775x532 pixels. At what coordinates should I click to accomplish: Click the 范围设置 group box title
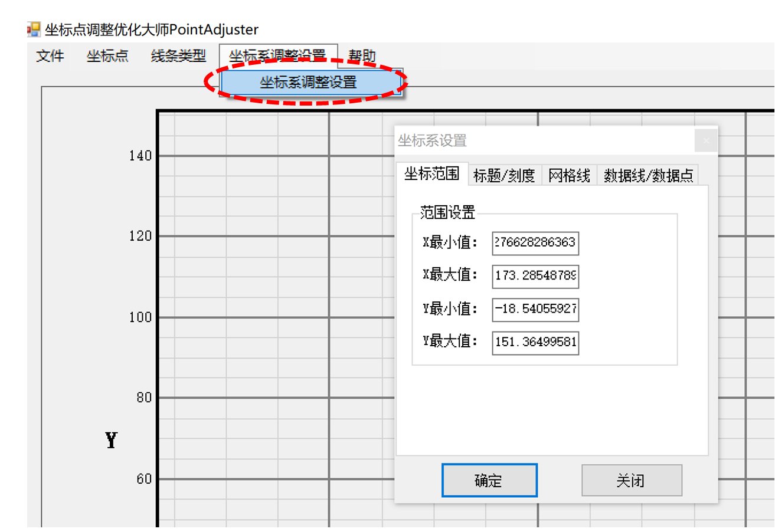click(x=447, y=213)
